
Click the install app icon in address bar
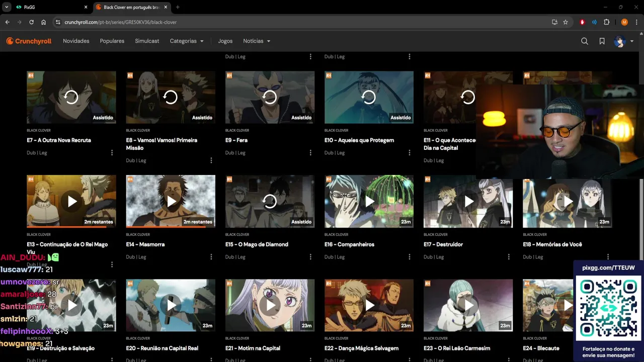554,22
